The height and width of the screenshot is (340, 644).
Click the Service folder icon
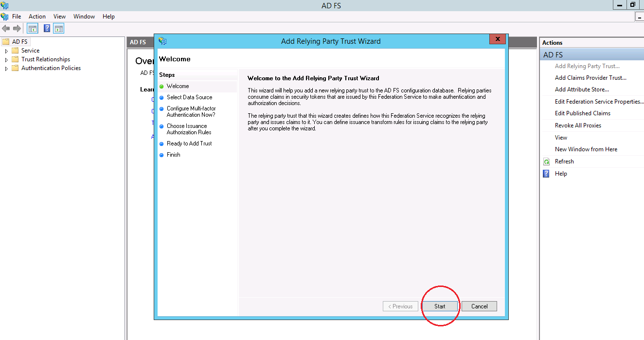(15, 51)
